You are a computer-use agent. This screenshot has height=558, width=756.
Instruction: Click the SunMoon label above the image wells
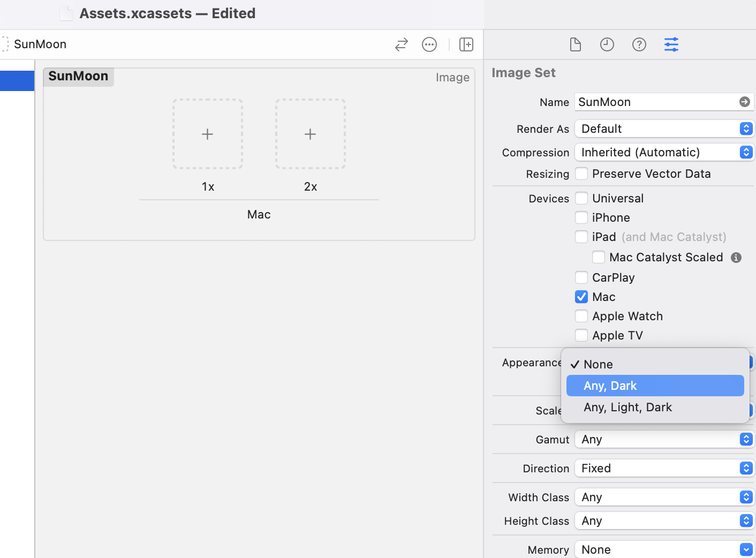pos(78,76)
